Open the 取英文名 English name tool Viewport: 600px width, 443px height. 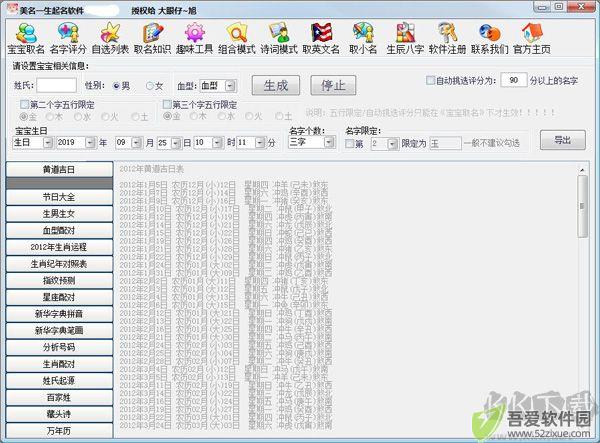(321, 38)
